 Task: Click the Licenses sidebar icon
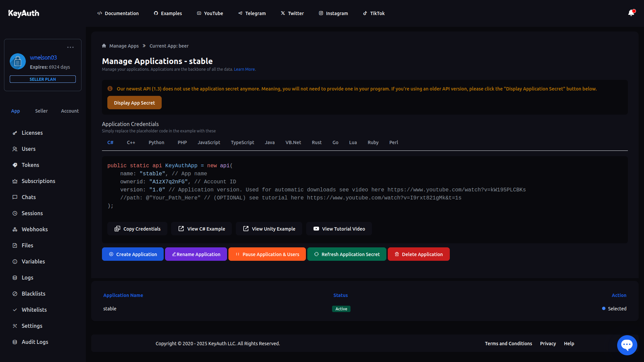15,133
